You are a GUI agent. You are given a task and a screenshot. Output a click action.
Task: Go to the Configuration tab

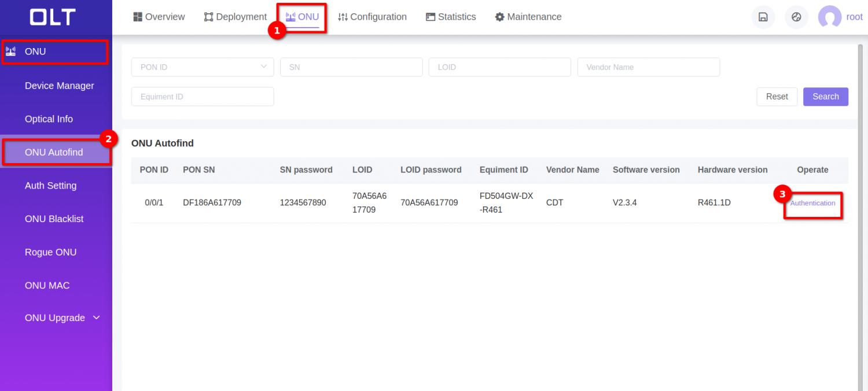(x=372, y=17)
